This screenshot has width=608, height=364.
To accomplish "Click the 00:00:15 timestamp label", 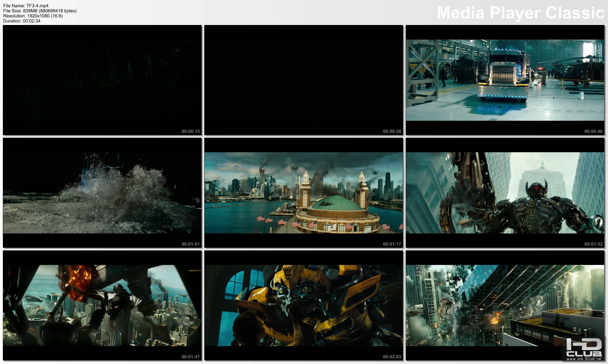I will 191,131.
